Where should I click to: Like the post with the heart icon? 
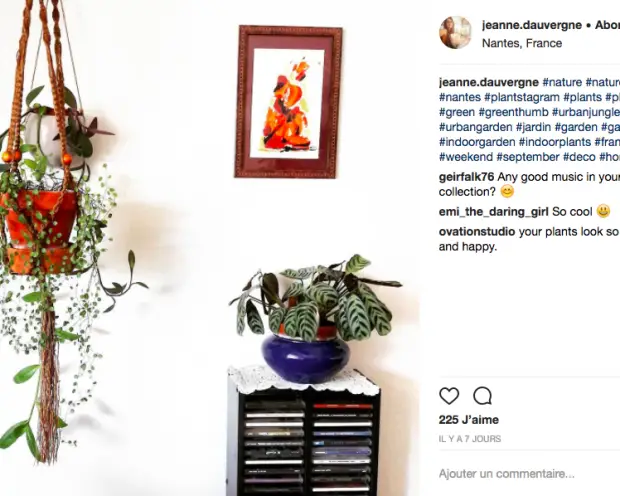[x=449, y=396]
